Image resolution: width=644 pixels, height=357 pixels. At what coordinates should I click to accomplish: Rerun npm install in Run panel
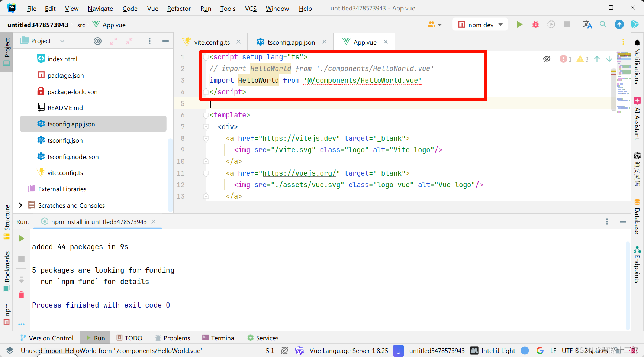pos(22,238)
